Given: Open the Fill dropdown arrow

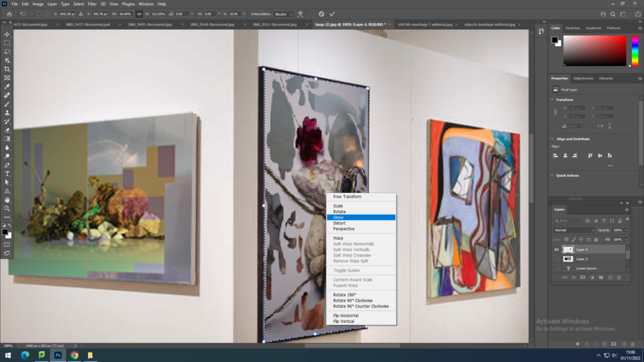Looking at the screenshot, I should point(626,239).
